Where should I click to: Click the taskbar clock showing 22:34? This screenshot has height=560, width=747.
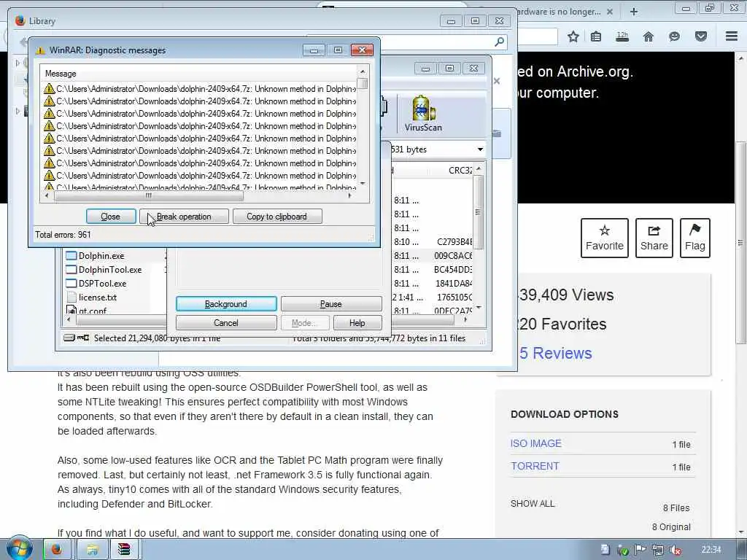(x=711, y=550)
